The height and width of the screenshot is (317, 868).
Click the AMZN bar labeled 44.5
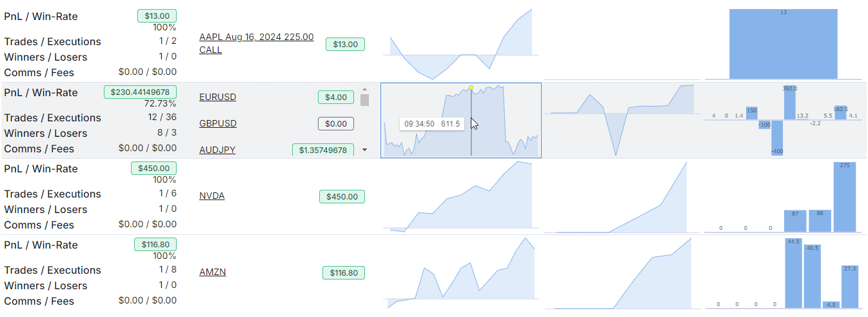(793, 273)
